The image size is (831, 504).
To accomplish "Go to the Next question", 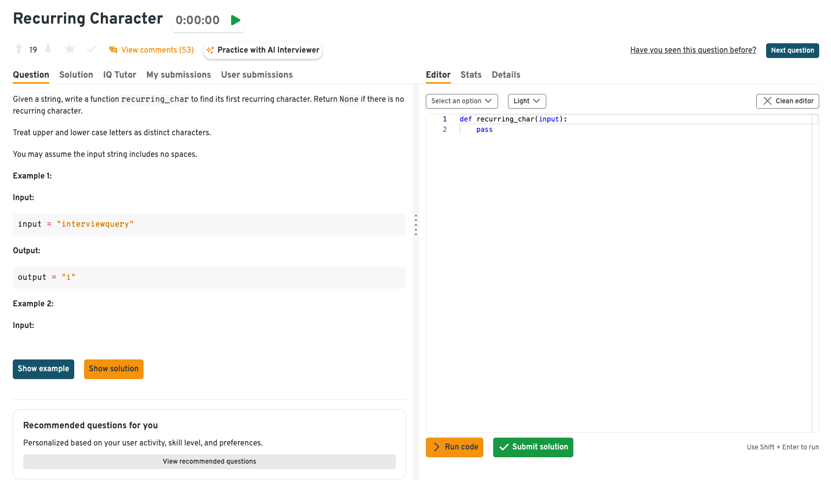I will click(x=792, y=51).
